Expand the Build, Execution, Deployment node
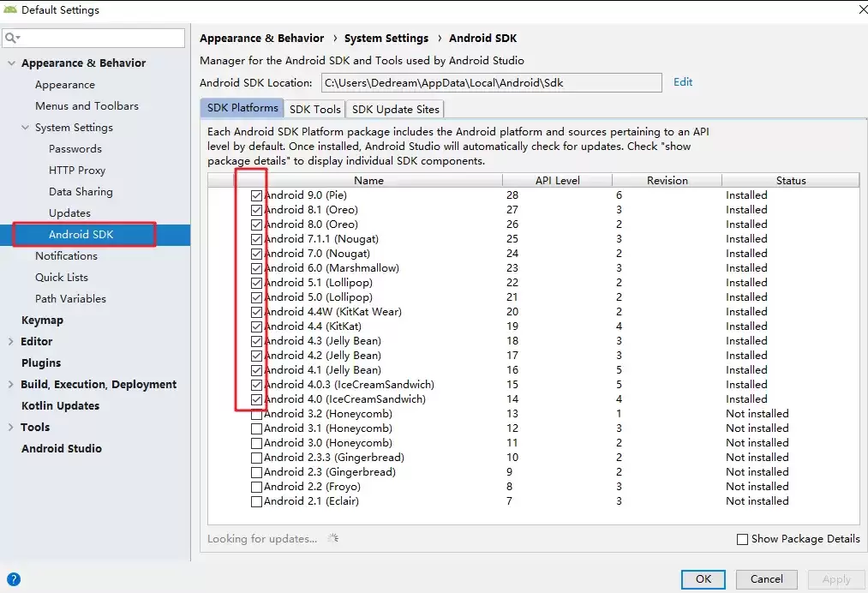Screen dimensions: 868x593 click(x=10, y=384)
